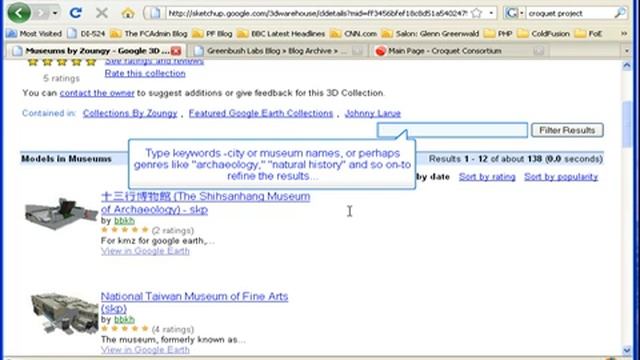
Task: Click the Stop loading X icon
Action: 102,13
